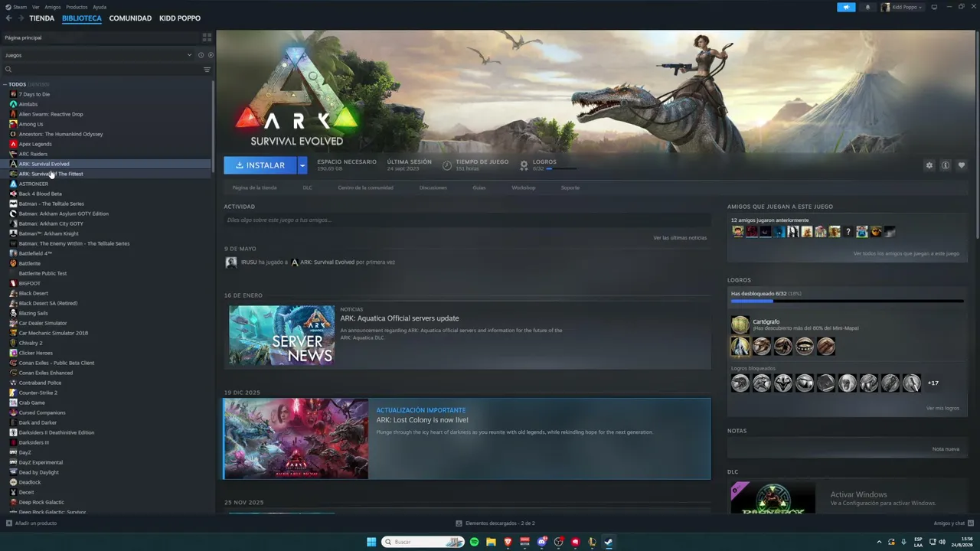Click the Windows taskbar Buscar box

(423, 542)
